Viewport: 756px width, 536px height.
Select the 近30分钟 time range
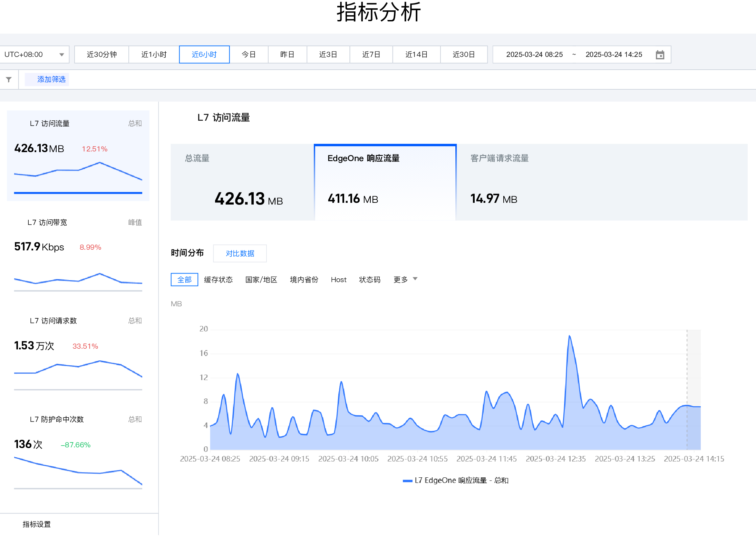(101, 54)
